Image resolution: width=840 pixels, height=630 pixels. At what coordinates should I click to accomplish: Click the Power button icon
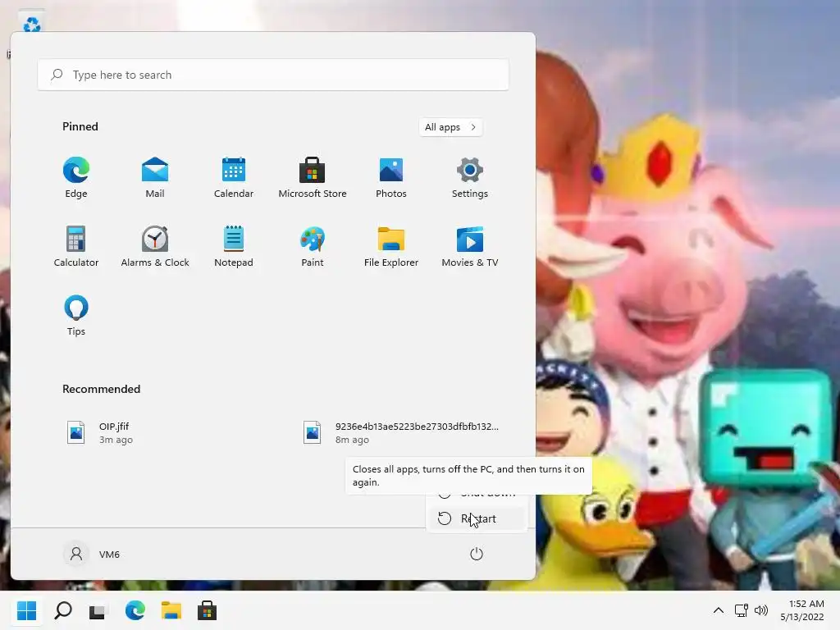[x=477, y=554]
